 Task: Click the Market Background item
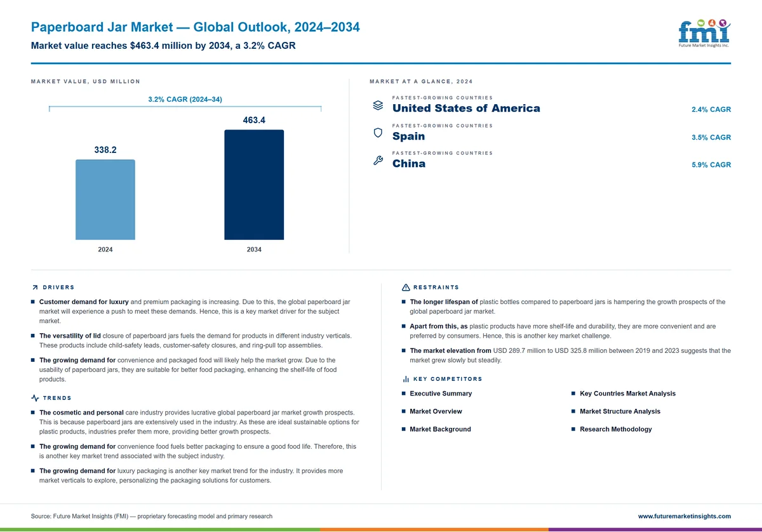(440, 429)
